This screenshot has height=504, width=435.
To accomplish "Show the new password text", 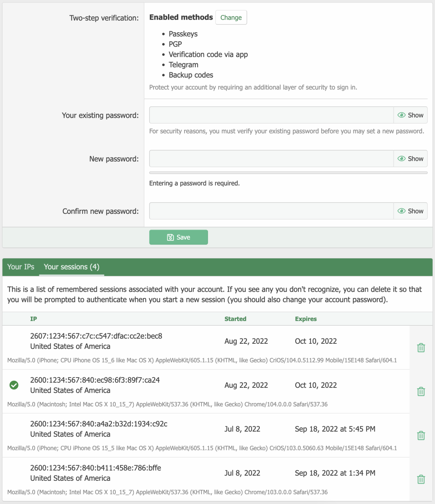I will click(411, 159).
